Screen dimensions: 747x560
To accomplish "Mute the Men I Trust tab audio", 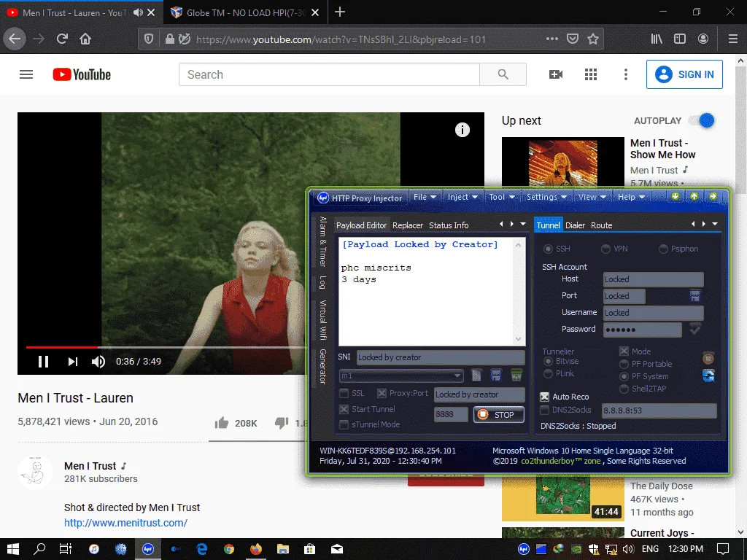I will 138,12.
